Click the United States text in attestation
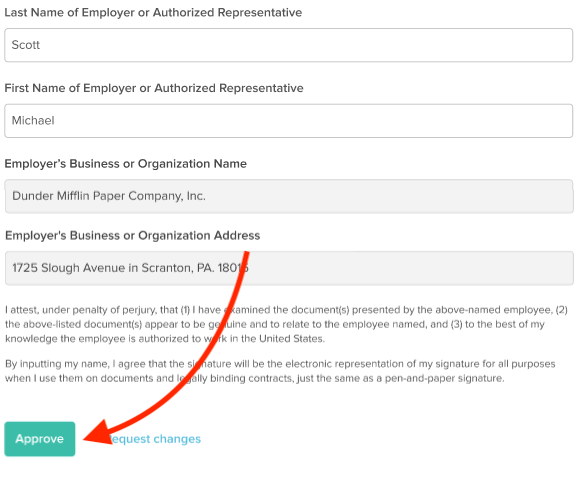Viewport: 581px width, 479px height. click(291, 339)
